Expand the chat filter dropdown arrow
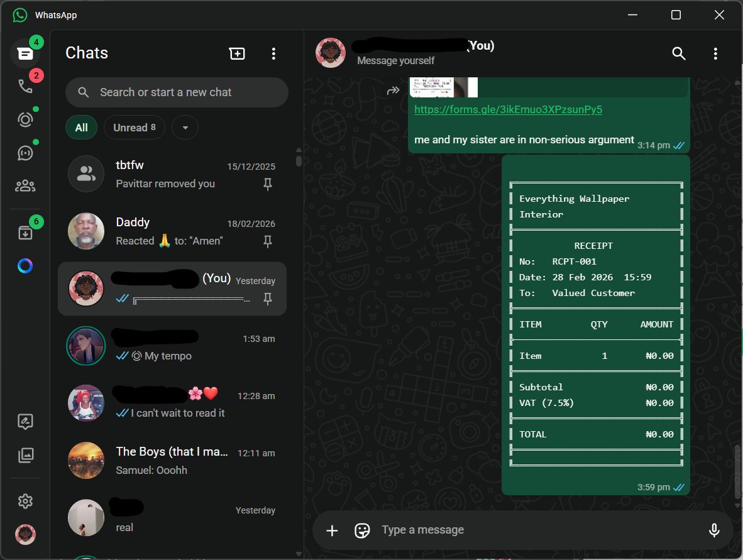Viewport: 743px width, 560px height. coord(185,128)
